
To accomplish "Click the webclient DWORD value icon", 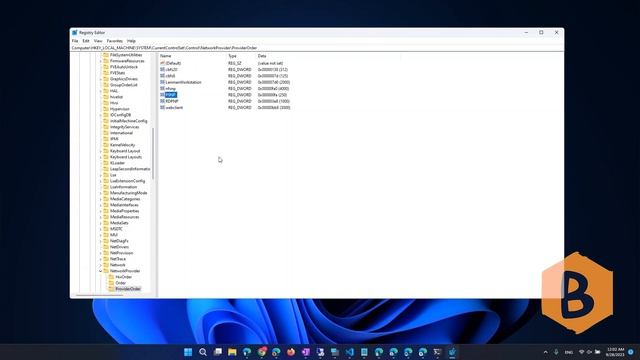I will (162, 107).
